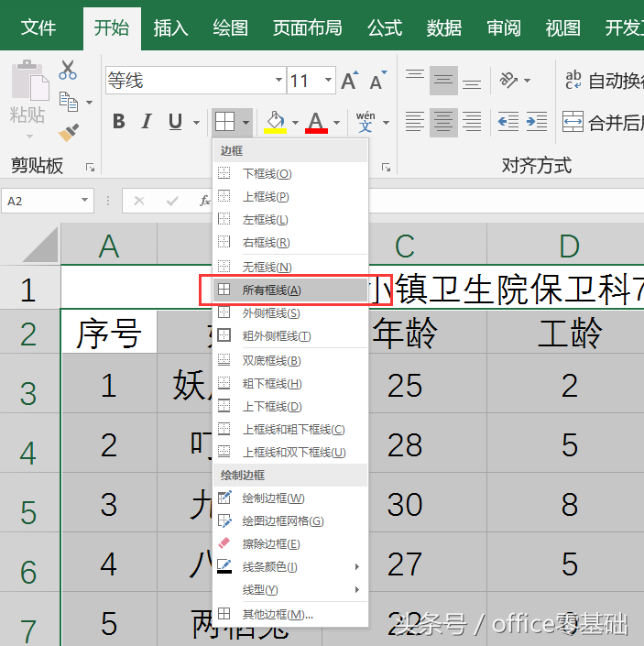Expand 线型(Y) line style submenu

[x=290, y=590]
